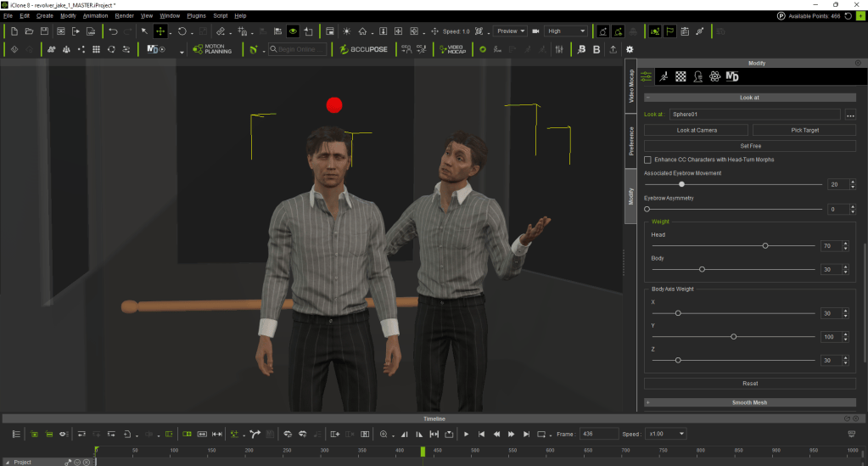Click the Head weight slider handle
868x466 pixels.
pyautogui.click(x=765, y=245)
